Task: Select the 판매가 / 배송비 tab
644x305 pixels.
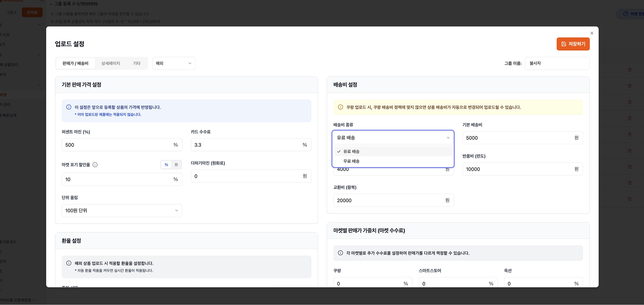Action: (x=75, y=63)
